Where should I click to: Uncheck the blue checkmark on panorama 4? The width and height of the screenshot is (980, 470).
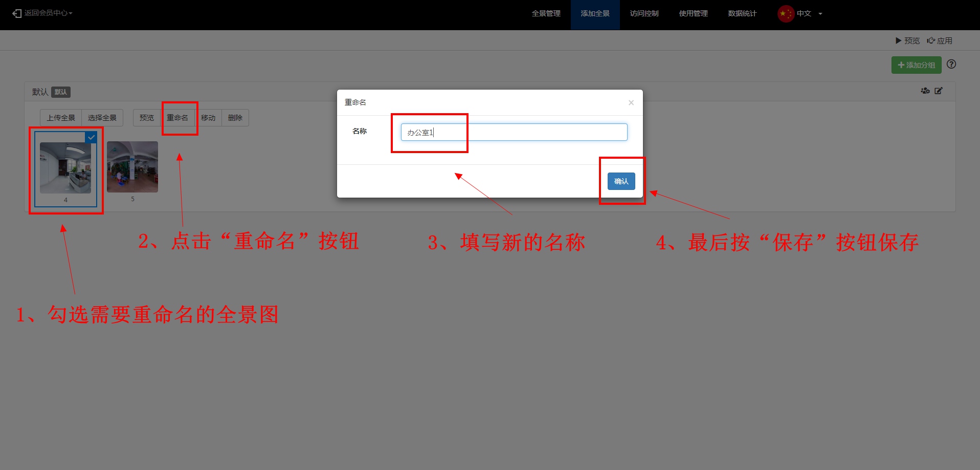click(91, 137)
